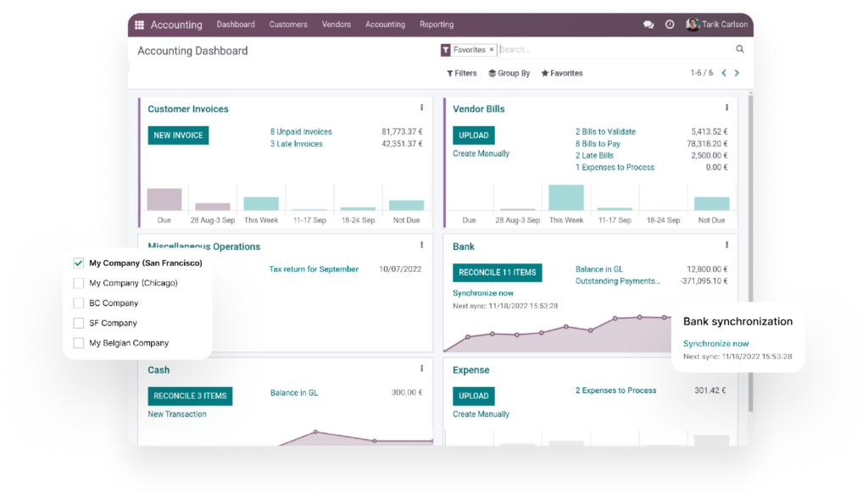Open the Reporting menu
868x499 pixels.
(x=437, y=25)
